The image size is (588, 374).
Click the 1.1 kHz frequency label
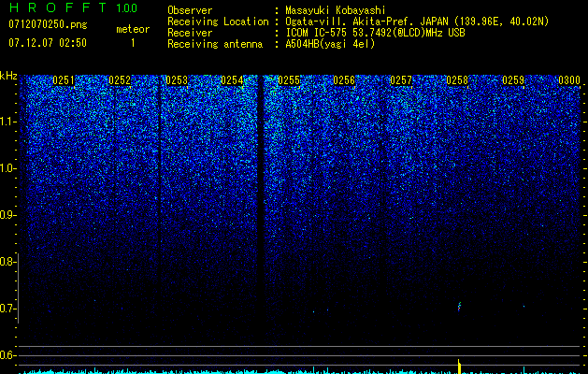[7, 122]
